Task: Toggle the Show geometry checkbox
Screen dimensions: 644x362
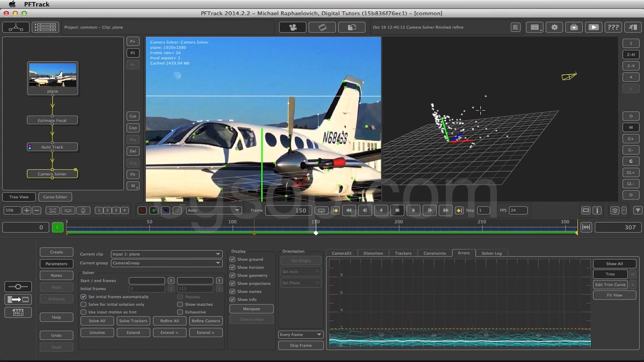Action: (x=232, y=276)
